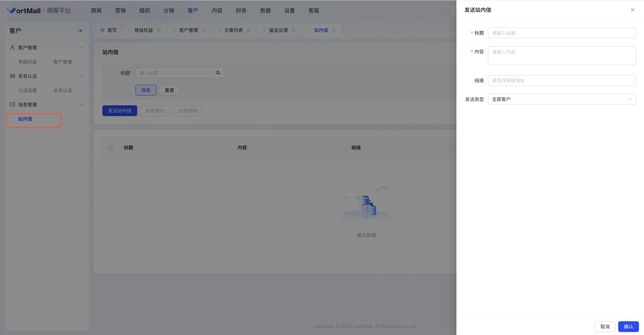Collapse the 实名认证 sidebar group
This screenshot has height=335, width=644.
click(82, 76)
